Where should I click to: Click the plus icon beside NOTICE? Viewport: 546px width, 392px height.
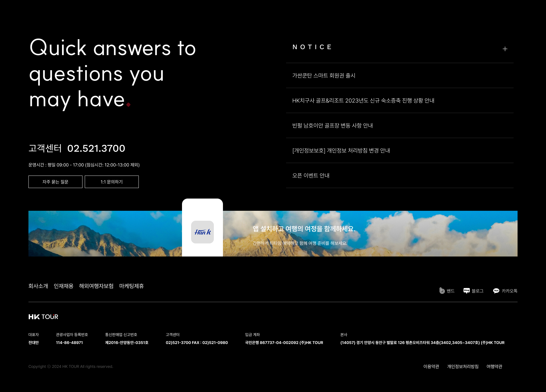[505, 49]
